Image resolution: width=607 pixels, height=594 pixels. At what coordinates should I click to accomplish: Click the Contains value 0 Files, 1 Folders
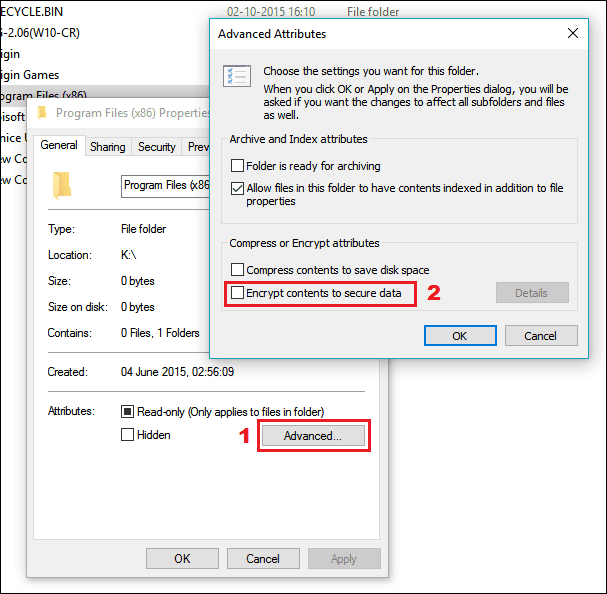point(160,333)
